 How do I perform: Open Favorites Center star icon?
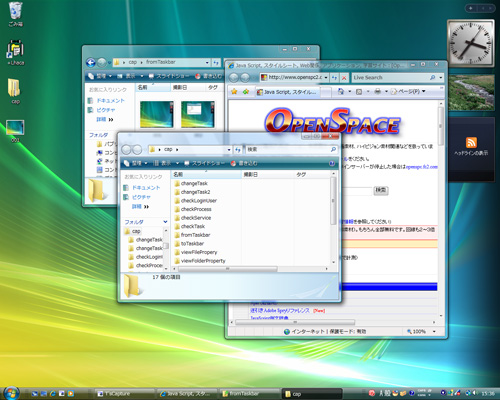tap(234, 92)
